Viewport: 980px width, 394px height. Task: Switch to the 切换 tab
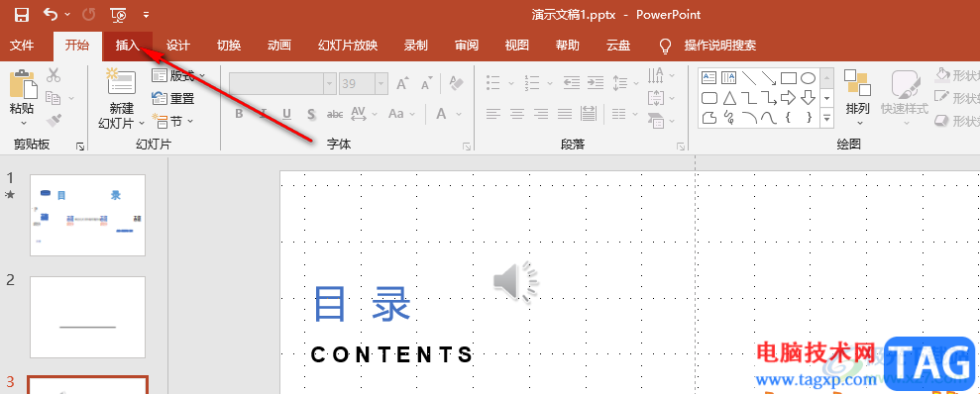(229, 45)
